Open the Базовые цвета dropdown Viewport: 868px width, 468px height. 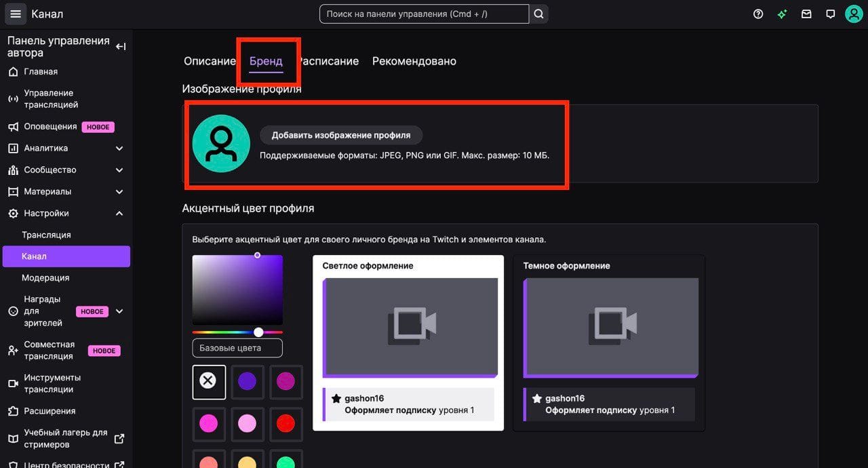click(x=237, y=349)
